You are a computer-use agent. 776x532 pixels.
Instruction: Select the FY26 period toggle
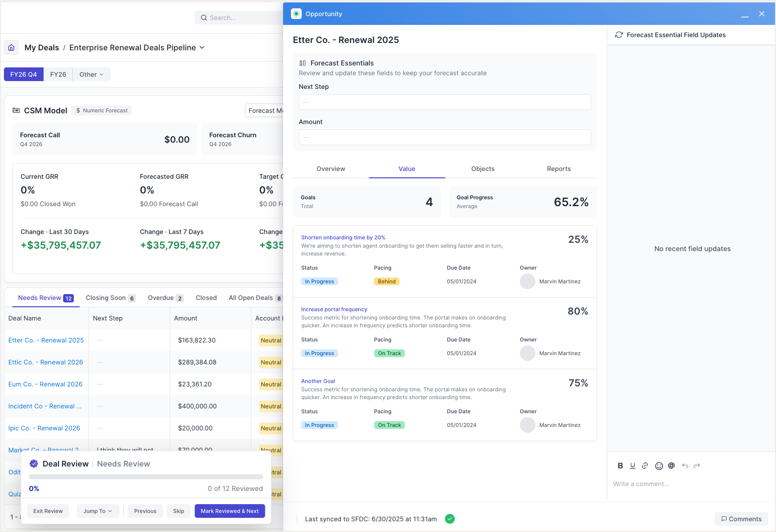click(58, 74)
